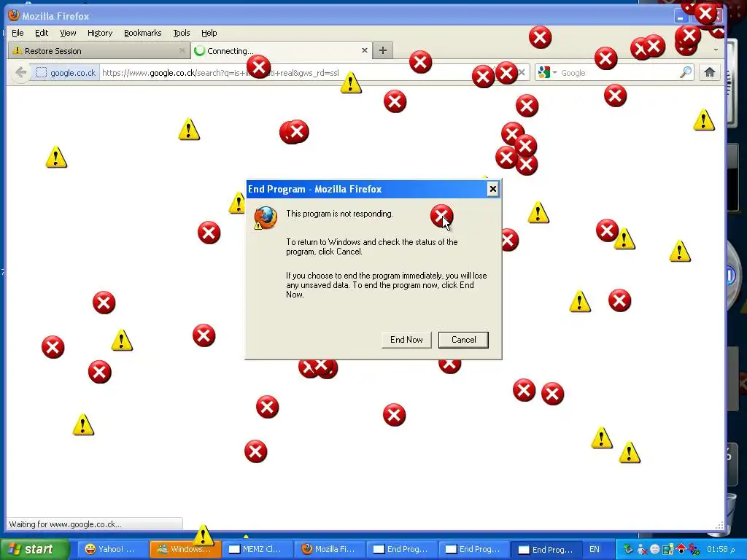Click the site identity box google.co.ck
Screen dimensions: 747x560
click(x=66, y=73)
